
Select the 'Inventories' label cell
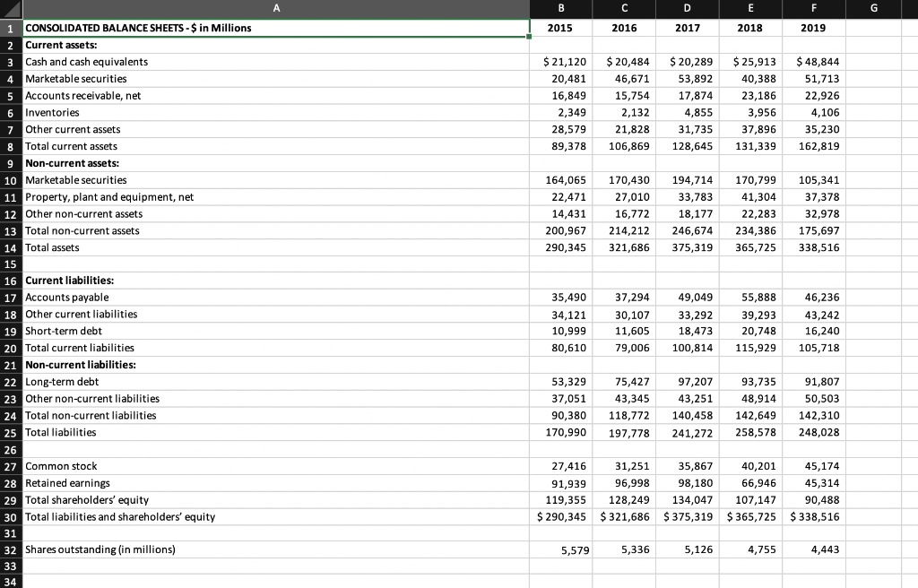click(276, 112)
